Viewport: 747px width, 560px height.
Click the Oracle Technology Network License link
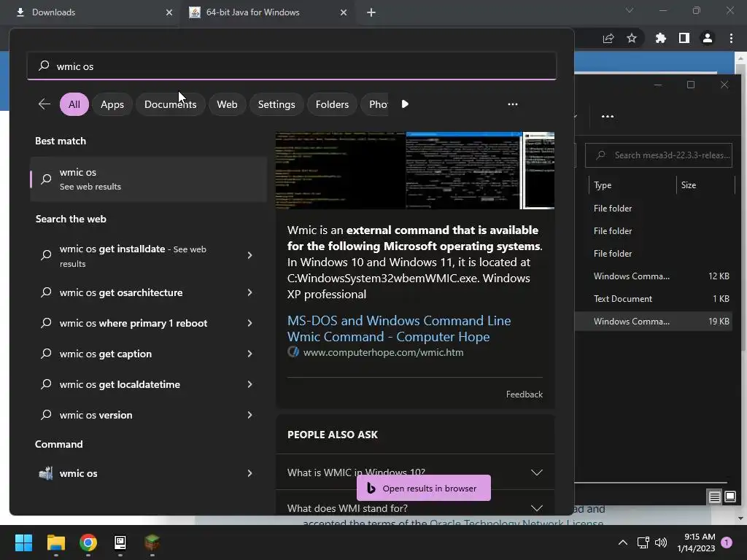(x=516, y=523)
